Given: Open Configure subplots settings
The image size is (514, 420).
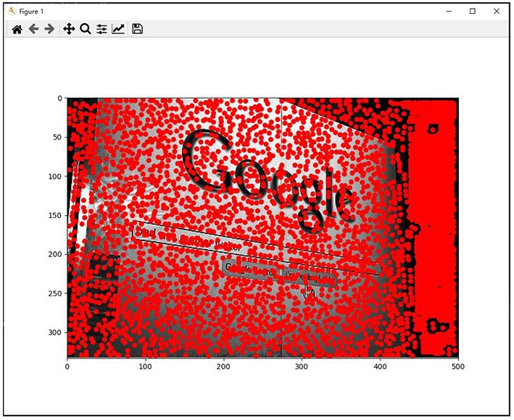Looking at the screenshot, I should [101, 29].
